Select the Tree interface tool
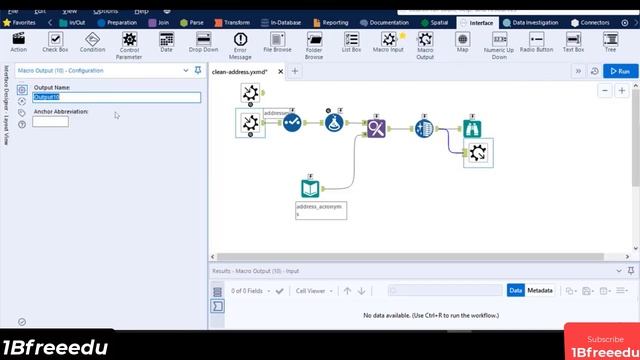The image size is (640, 360). pyautogui.click(x=611, y=42)
